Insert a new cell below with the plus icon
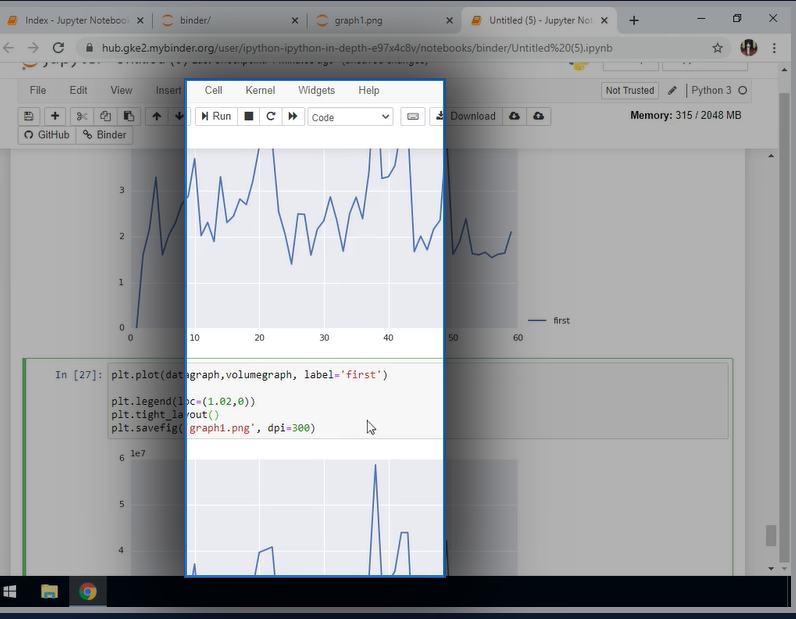The height and width of the screenshot is (619, 796). 55,116
